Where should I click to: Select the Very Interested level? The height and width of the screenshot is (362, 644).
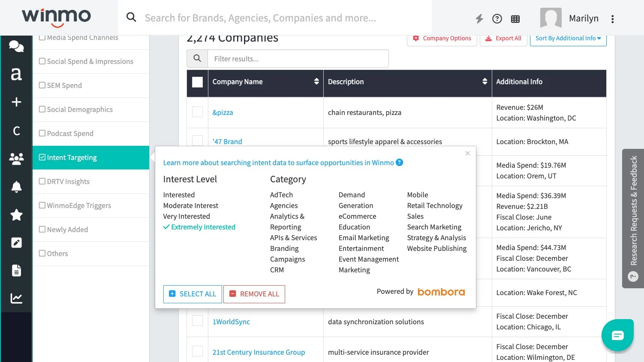point(187,216)
